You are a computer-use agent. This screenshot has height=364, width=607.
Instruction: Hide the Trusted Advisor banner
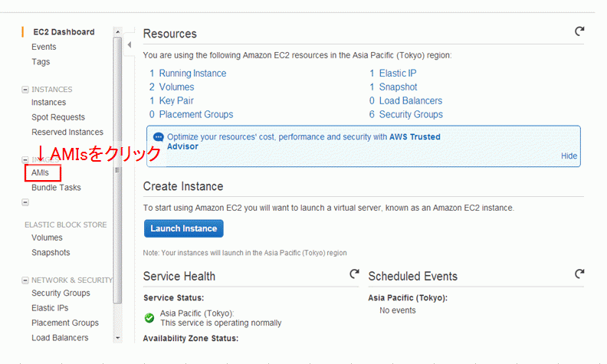(x=569, y=156)
